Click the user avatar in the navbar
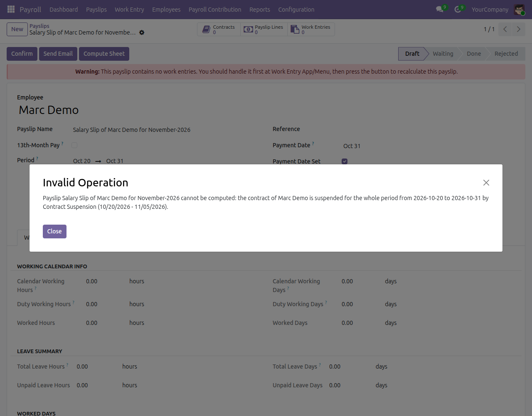 pos(519,10)
